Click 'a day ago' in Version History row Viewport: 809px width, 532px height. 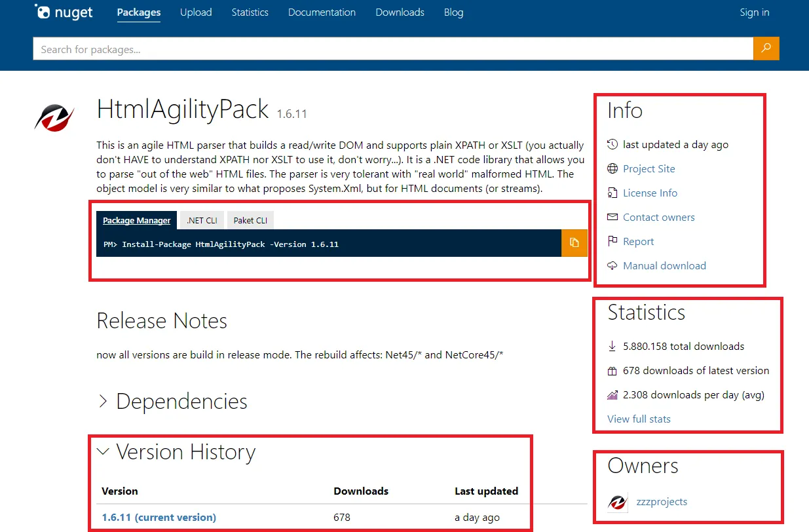[x=477, y=517]
